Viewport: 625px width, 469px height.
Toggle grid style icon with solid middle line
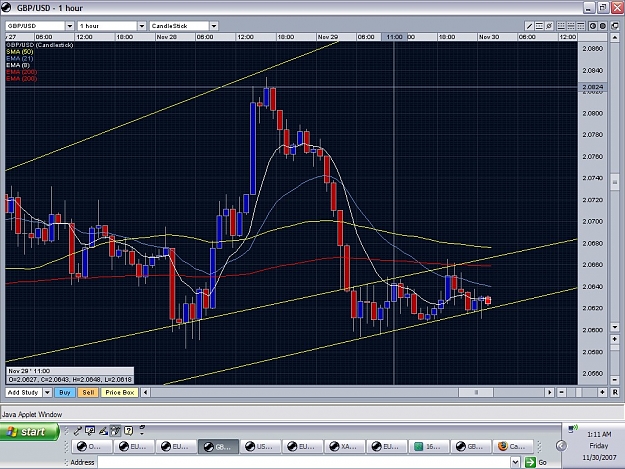pos(571,26)
